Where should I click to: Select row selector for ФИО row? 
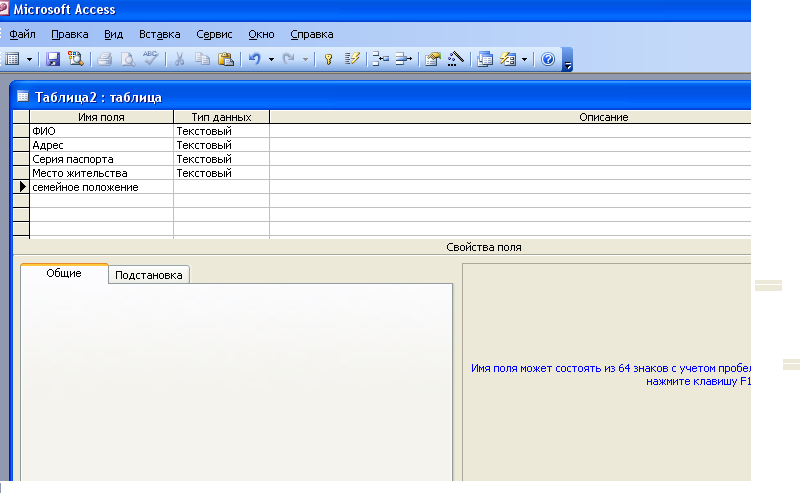21,131
